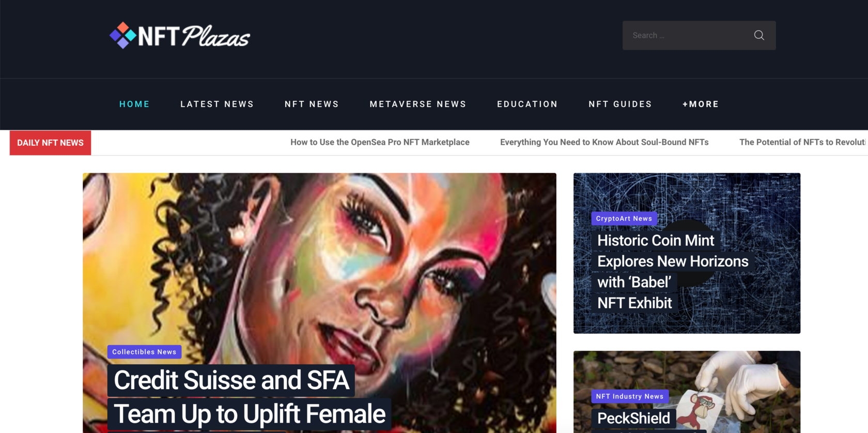Click the Daily NFT News label
This screenshot has height=433, width=868.
point(50,143)
